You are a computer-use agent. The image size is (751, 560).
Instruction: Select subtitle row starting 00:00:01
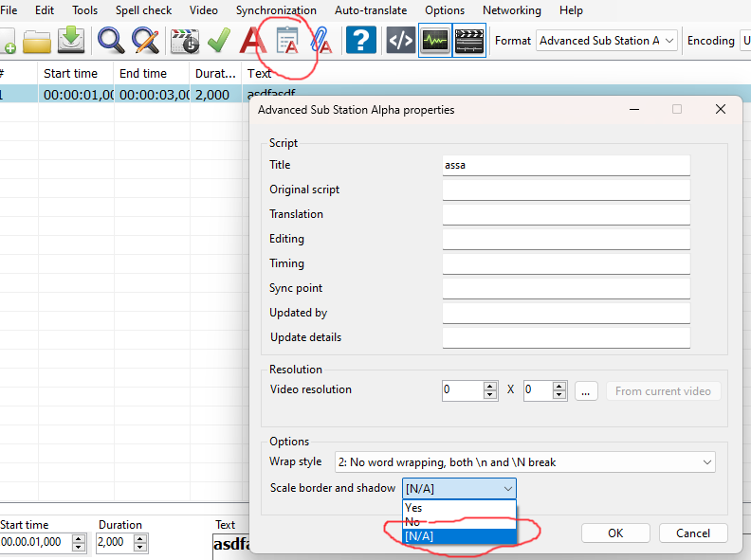click(124, 95)
